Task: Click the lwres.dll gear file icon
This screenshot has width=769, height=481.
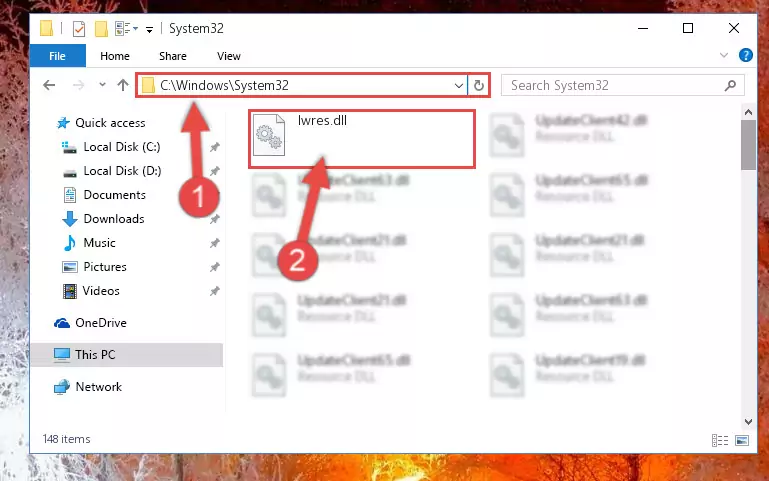Action: pos(269,135)
